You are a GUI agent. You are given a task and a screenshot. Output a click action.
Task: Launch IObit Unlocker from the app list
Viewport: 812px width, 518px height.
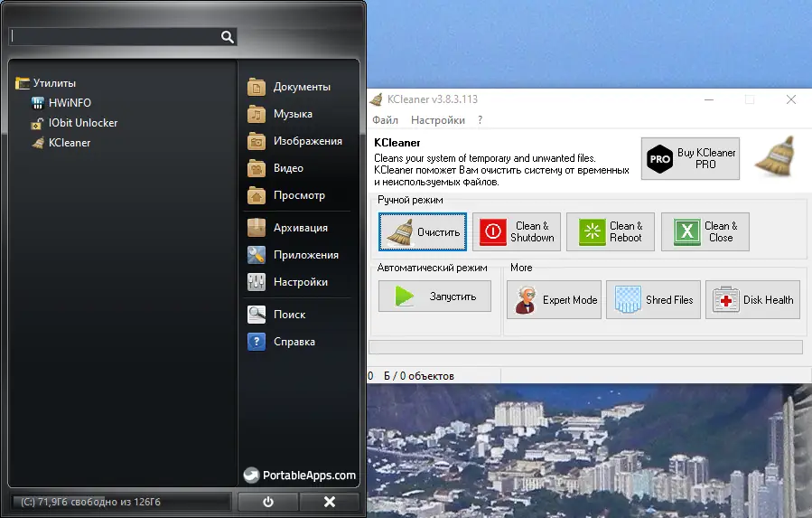pyautogui.click(x=74, y=123)
